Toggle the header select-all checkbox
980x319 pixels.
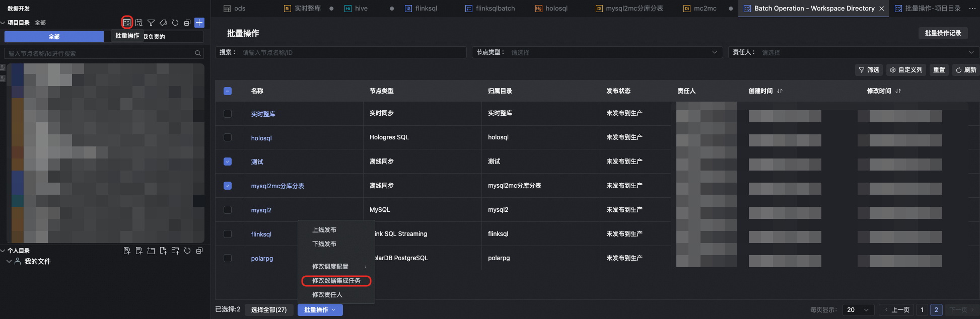(x=228, y=91)
